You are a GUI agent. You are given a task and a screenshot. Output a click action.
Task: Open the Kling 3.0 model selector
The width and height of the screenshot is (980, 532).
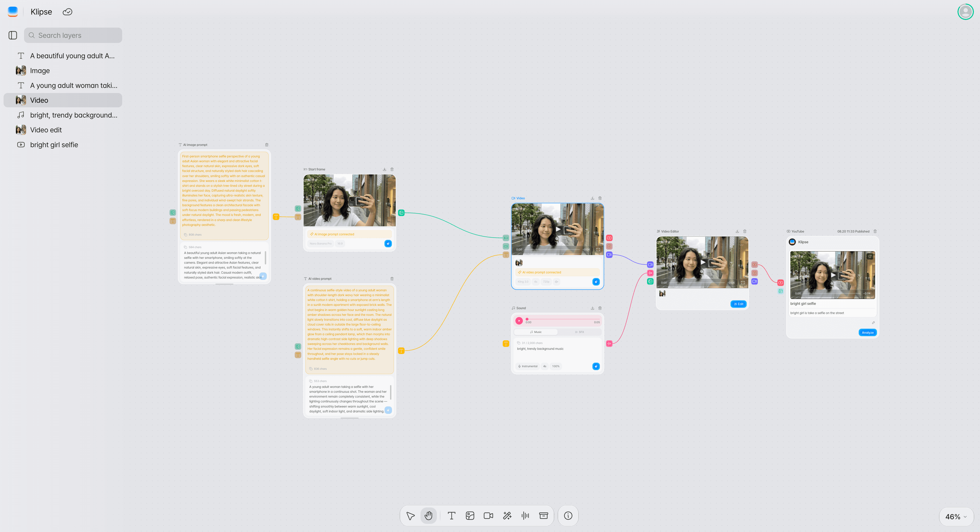tap(523, 282)
